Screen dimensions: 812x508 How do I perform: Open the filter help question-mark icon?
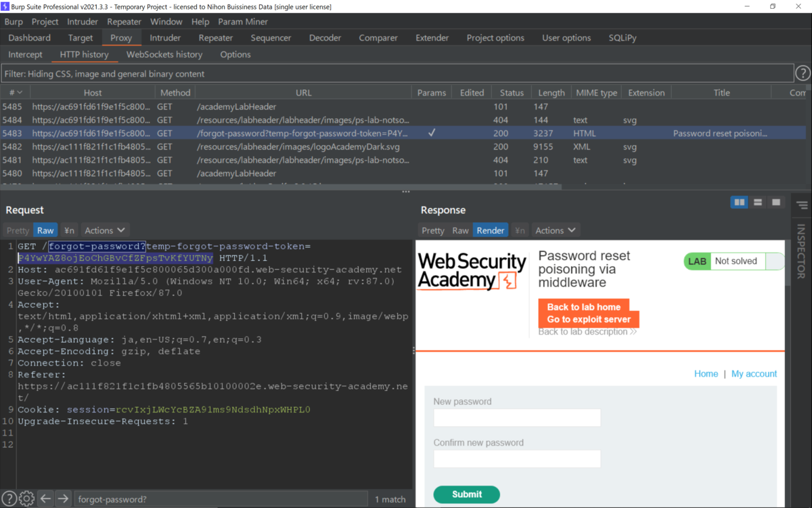tap(803, 73)
